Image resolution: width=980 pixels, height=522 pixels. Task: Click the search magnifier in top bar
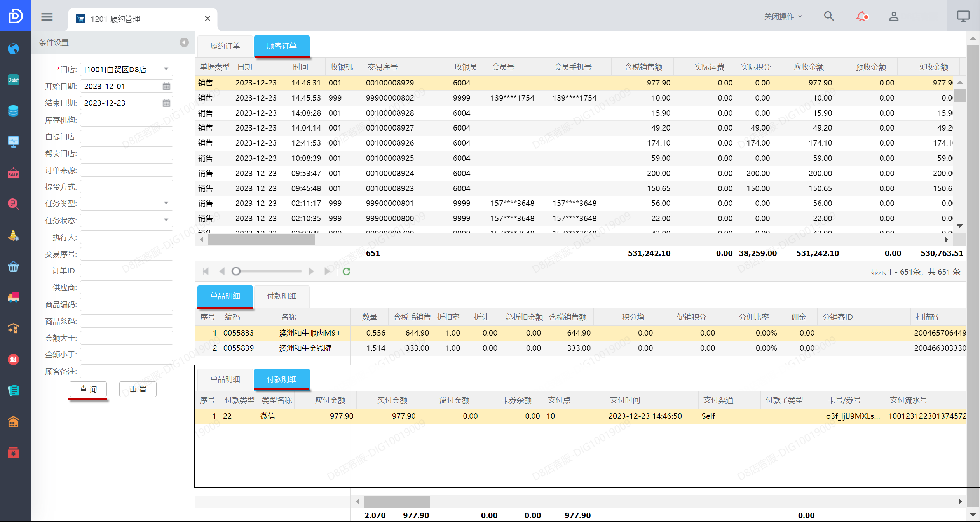pos(829,16)
